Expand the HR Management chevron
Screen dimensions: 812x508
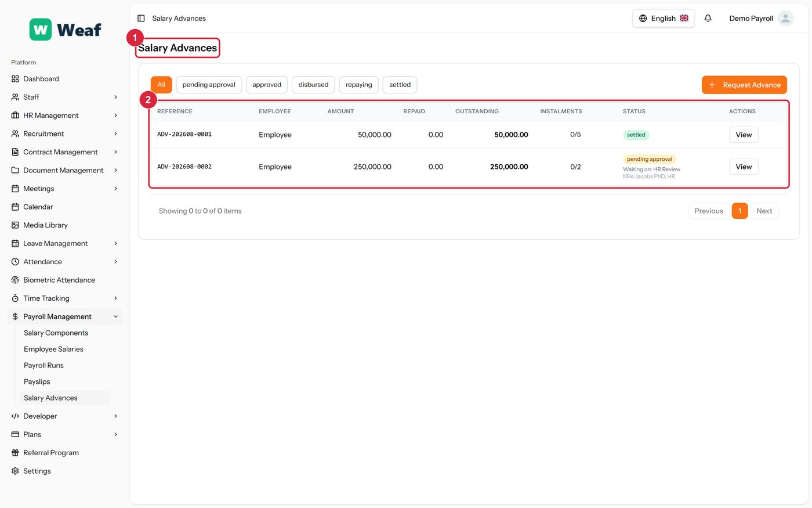point(115,116)
